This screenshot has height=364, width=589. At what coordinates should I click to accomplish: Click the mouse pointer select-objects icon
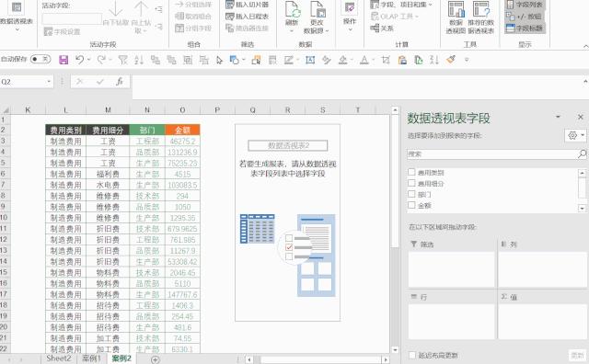point(219,60)
